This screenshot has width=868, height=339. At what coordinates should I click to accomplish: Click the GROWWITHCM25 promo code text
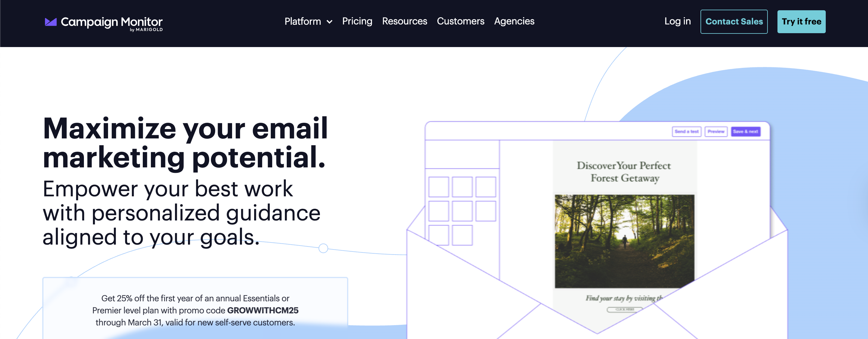pos(263,310)
